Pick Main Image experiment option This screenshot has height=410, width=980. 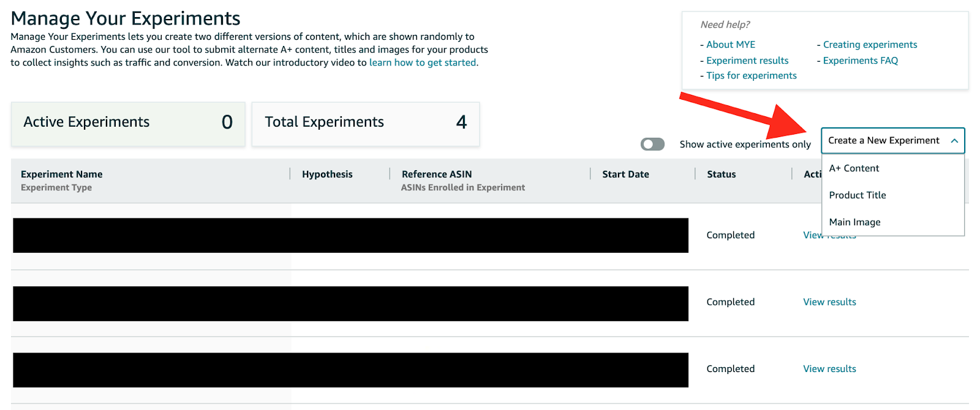pos(854,222)
